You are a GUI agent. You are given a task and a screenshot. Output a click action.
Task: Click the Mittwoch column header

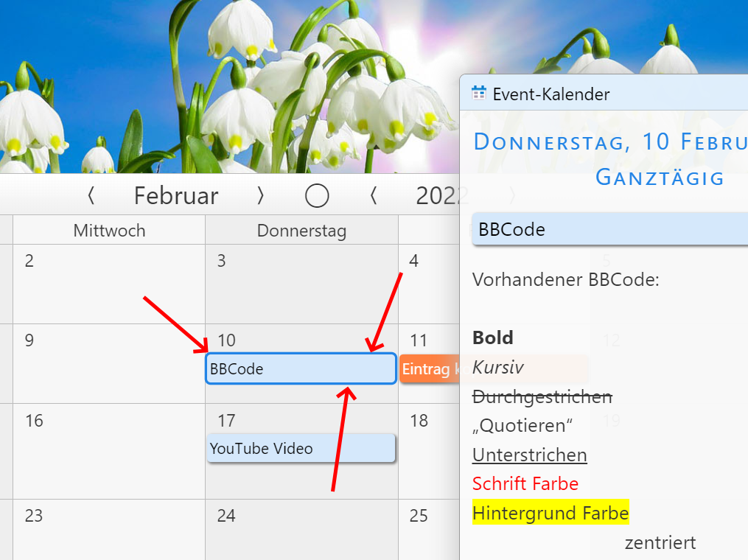(x=109, y=231)
